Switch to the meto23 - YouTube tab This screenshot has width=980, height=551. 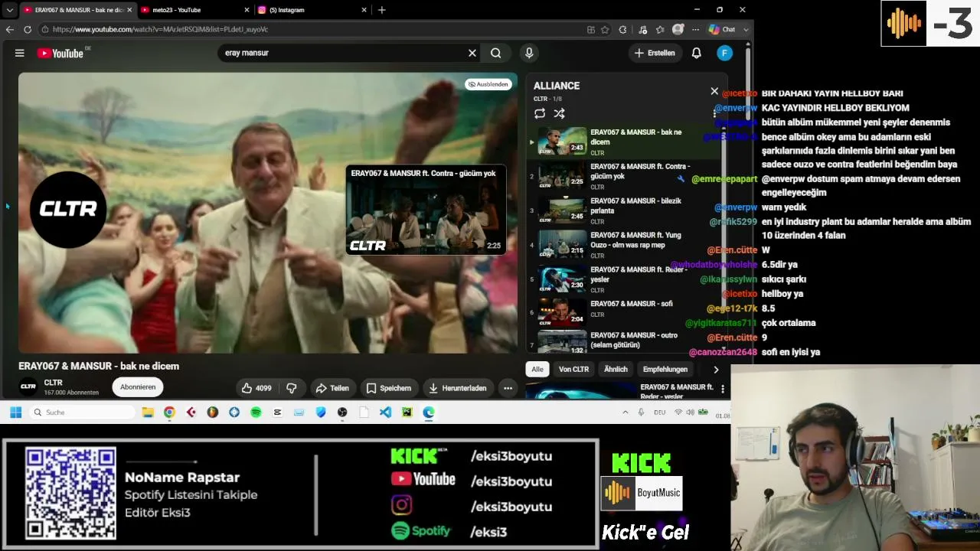pos(195,10)
